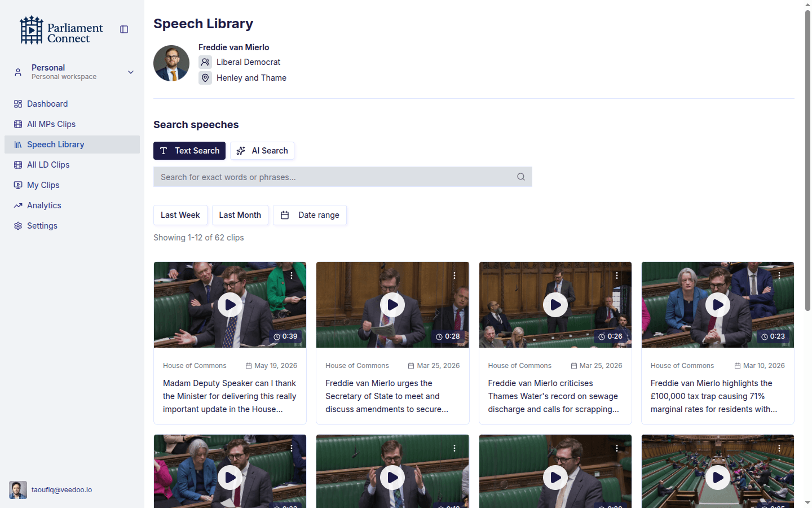Play the Thames Water sewage clip

[555, 305]
